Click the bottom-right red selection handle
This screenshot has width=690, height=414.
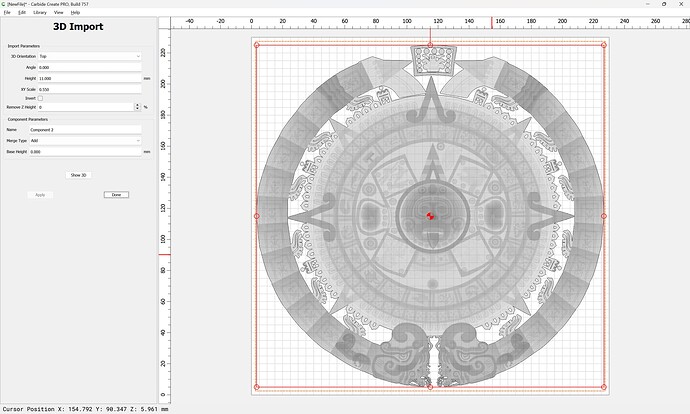pos(604,387)
